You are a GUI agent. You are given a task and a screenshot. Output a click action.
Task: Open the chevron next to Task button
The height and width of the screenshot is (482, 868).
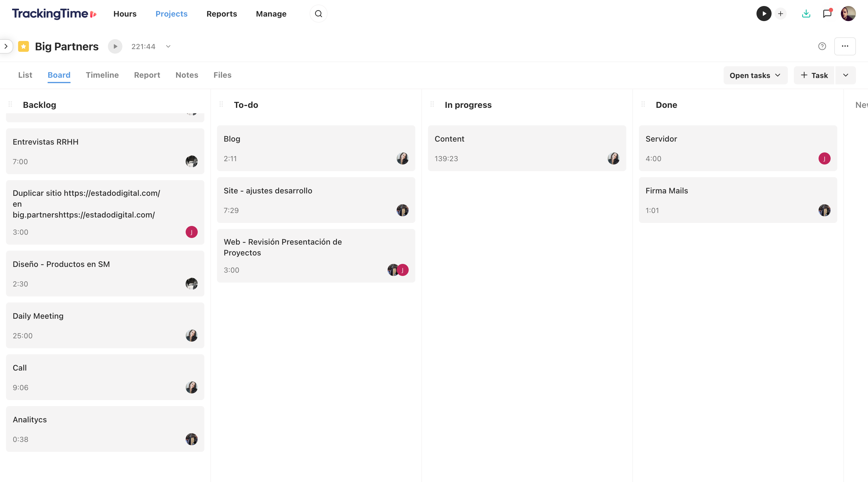tap(846, 75)
